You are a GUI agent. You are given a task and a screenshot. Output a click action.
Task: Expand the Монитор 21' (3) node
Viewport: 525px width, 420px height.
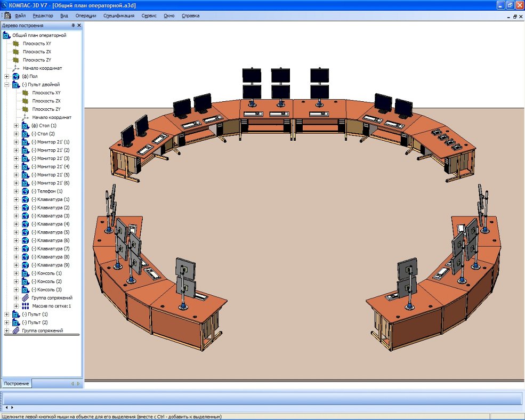point(16,159)
